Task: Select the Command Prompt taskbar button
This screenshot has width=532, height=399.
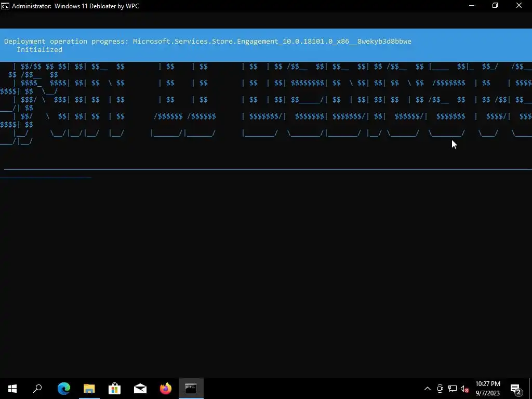Action: [x=191, y=389]
